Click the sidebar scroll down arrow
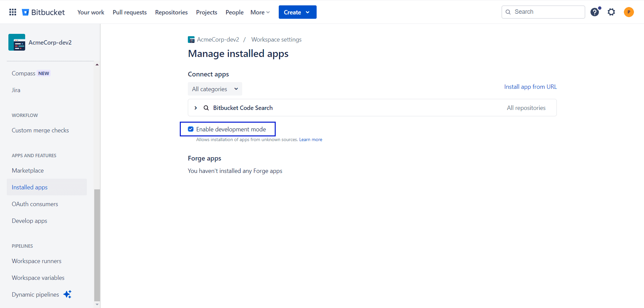Image resolution: width=644 pixels, height=308 pixels. [97, 305]
